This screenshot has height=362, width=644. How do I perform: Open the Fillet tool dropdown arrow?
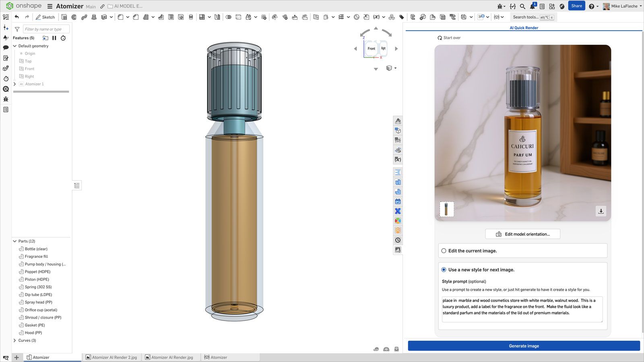point(128,17)
